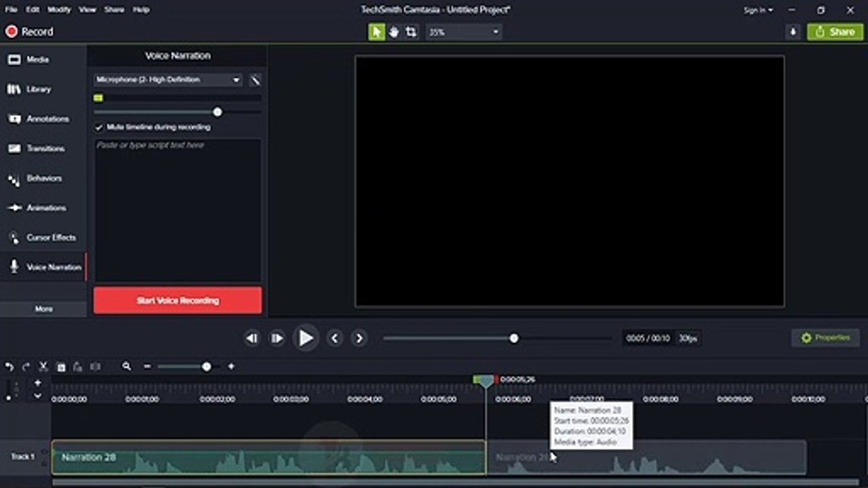
Task: Start Voice Recording
Action: point(178,300)
